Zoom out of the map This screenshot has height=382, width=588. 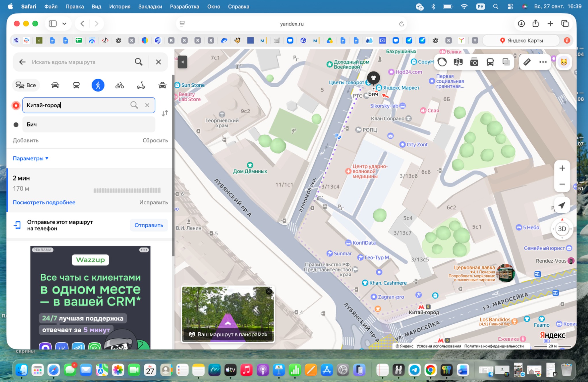pyautogui.click(x=562, y=184)
